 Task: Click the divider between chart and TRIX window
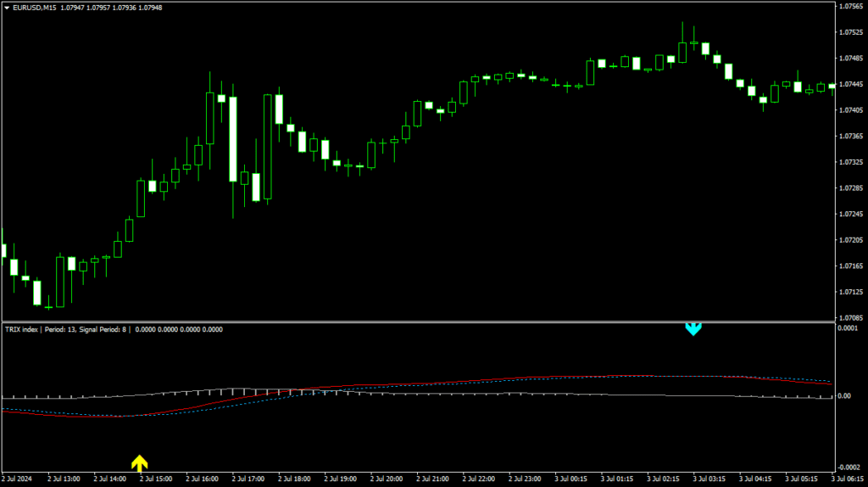pos(415,322)
